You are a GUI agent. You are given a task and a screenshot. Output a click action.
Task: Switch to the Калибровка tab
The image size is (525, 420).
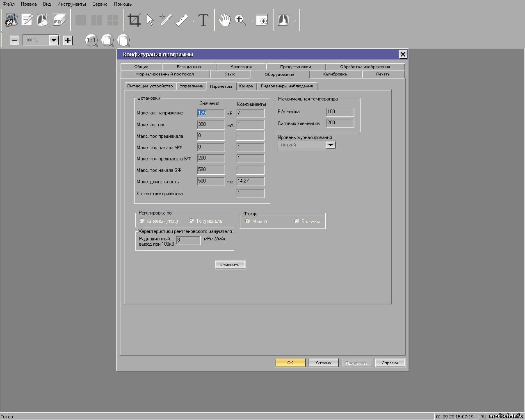pos(335,74)
